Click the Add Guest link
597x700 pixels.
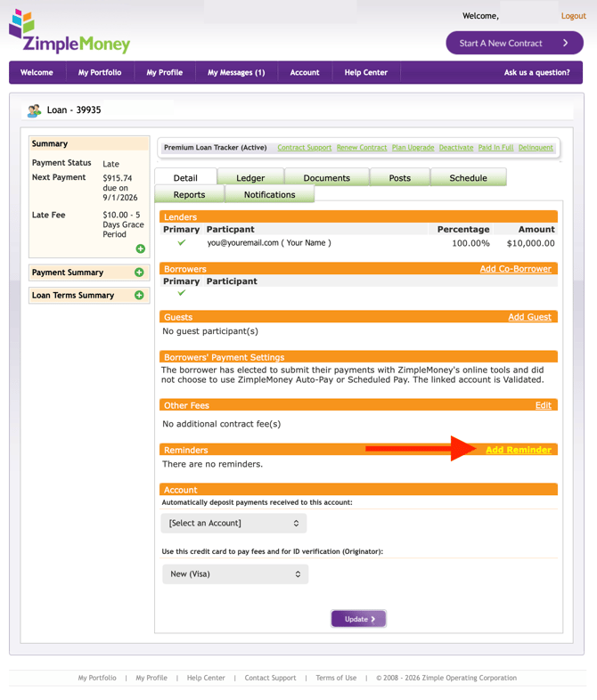click(529, 317)
